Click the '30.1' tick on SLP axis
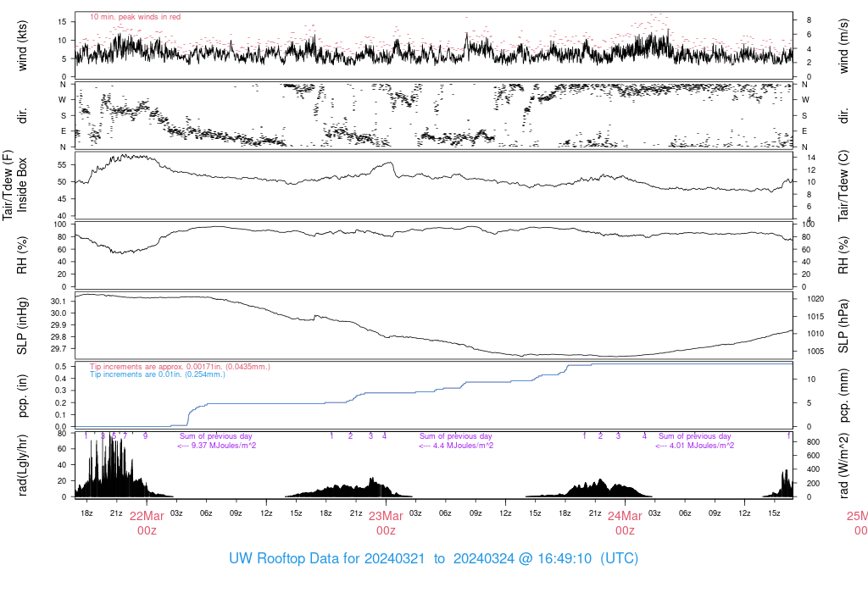868x593 pixels. (x=58, y=302)
